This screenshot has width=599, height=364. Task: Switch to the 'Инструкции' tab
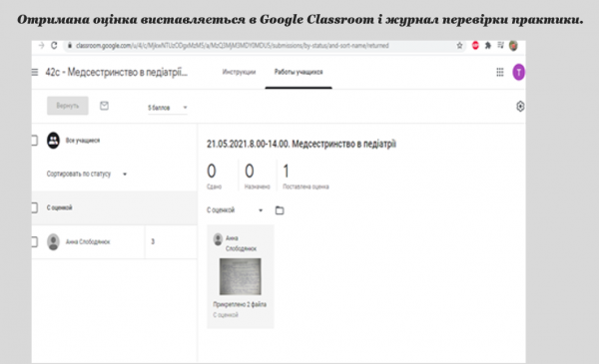[x=239, y=72]
